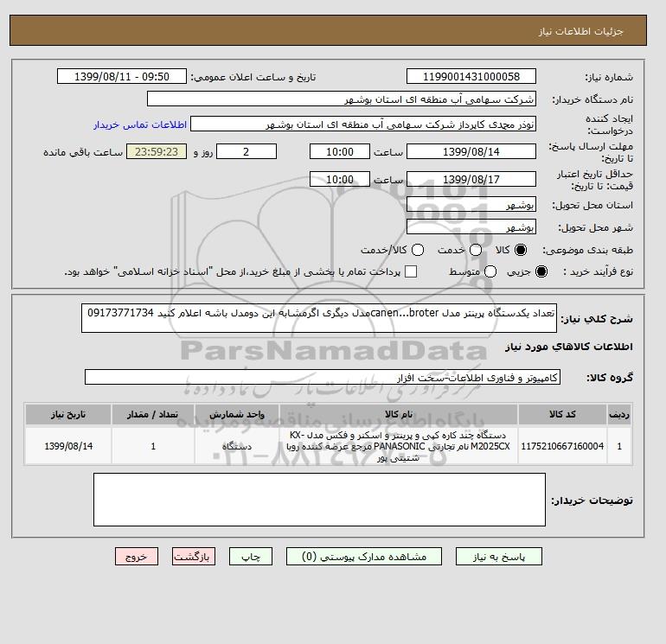Select the متوسط purchase type radio
This screenshot has height=644, width=666.
pyautogui.click(x=490, y=271)
